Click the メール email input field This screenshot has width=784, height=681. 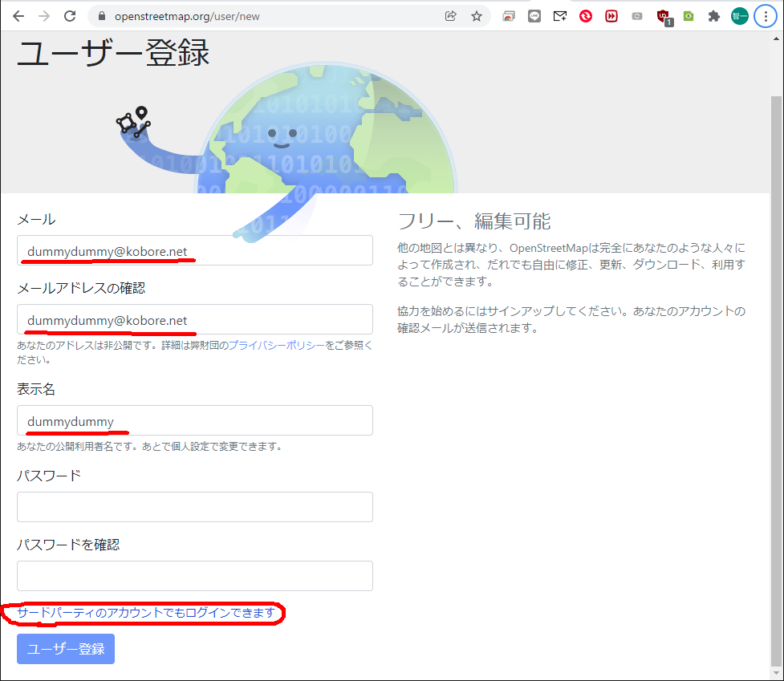point(195,250)
